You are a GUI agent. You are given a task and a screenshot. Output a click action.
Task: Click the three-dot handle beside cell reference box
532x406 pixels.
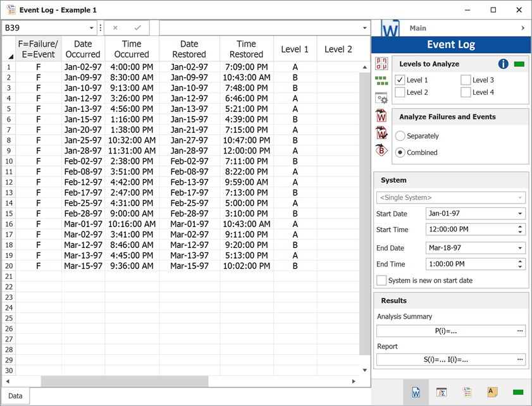100,28
